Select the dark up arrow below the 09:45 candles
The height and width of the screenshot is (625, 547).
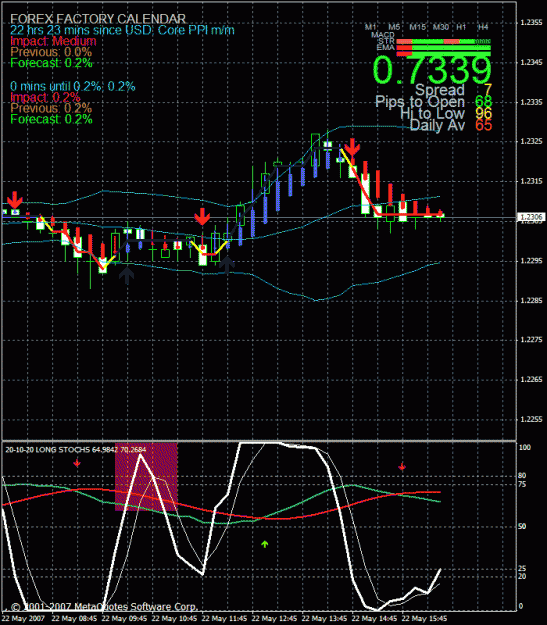click(126, 275)
